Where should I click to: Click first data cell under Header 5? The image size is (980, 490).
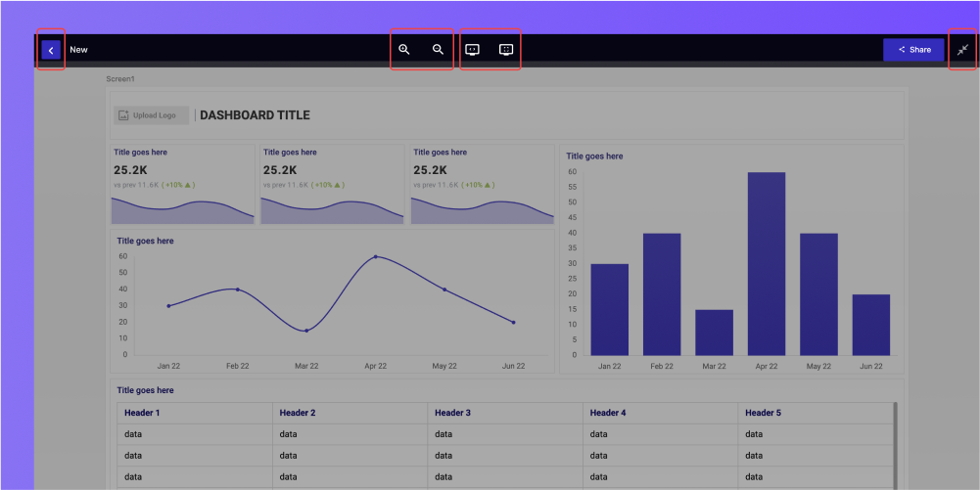coord(816,434)
